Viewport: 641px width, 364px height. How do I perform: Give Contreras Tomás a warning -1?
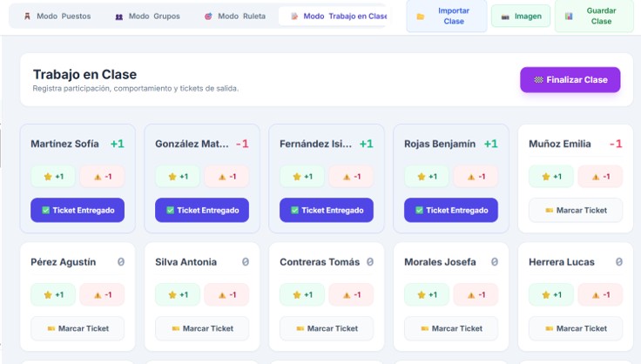(x=351, y=294)
